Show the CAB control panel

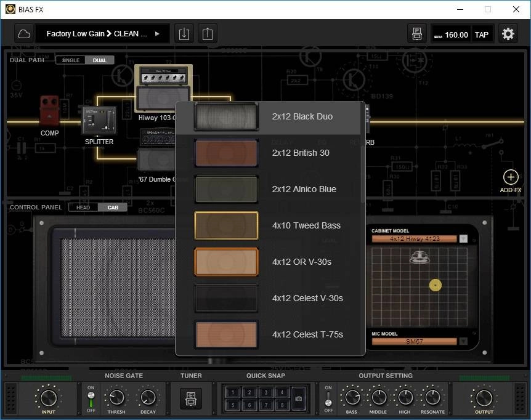coord(113,208)
